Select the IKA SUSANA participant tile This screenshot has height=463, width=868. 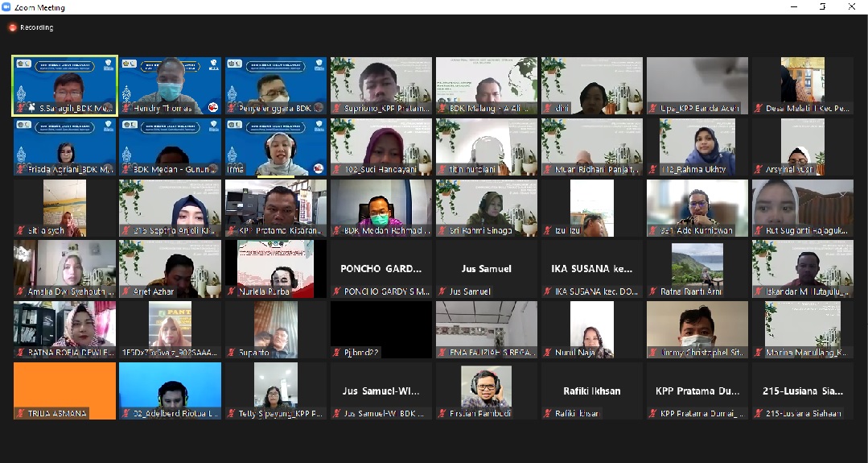pyautogui.click(x=592, y=269)
